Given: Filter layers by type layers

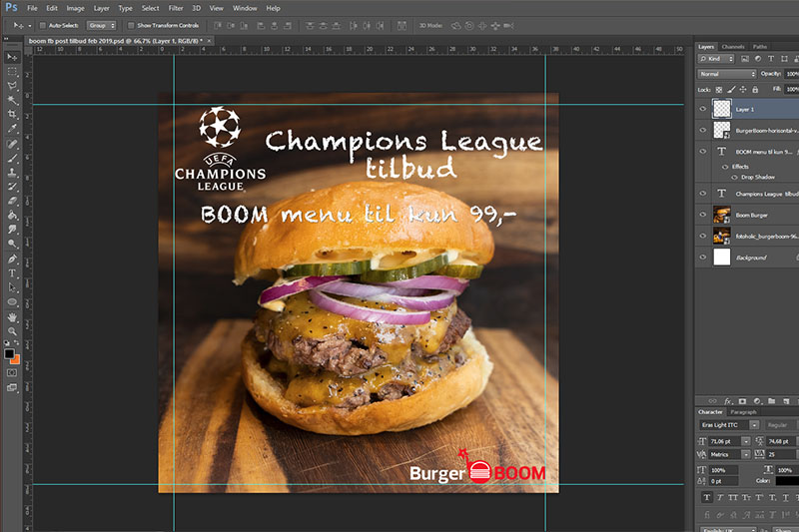Looking at the screenshot, I should [x=771, y=59].
